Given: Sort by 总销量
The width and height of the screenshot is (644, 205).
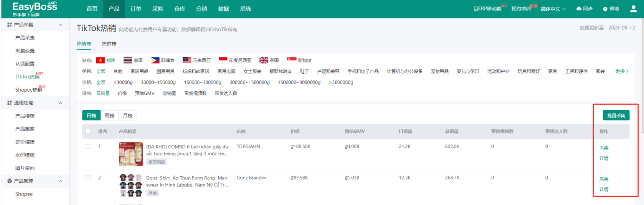Looking at the screenshot, I should tap(169, 93).
